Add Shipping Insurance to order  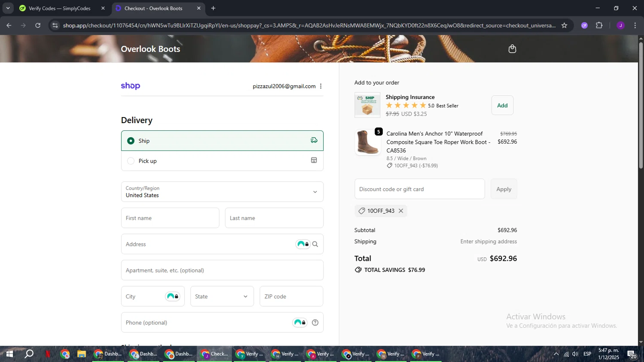[x=502, y=106]
